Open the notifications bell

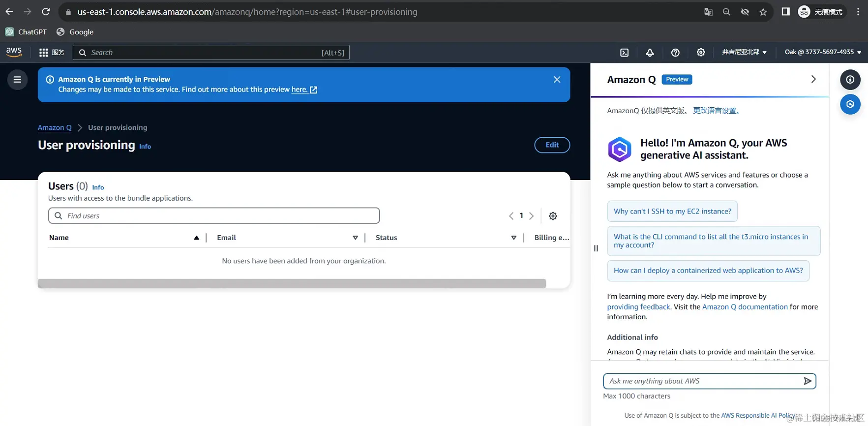(650, 53)
